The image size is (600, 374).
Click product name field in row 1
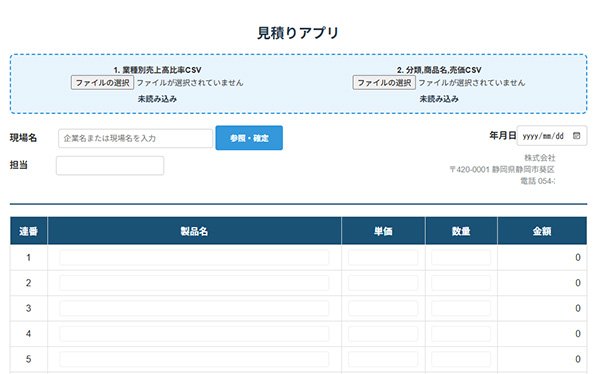194,258
